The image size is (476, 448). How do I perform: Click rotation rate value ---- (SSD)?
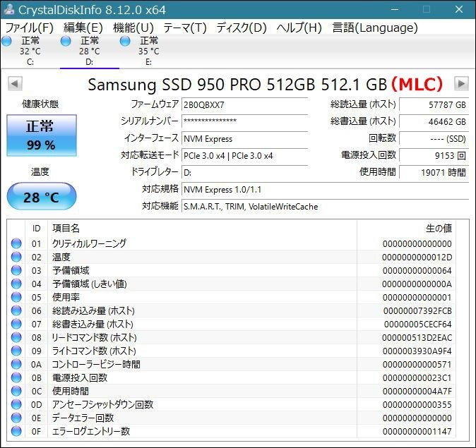tap(434, 138)
